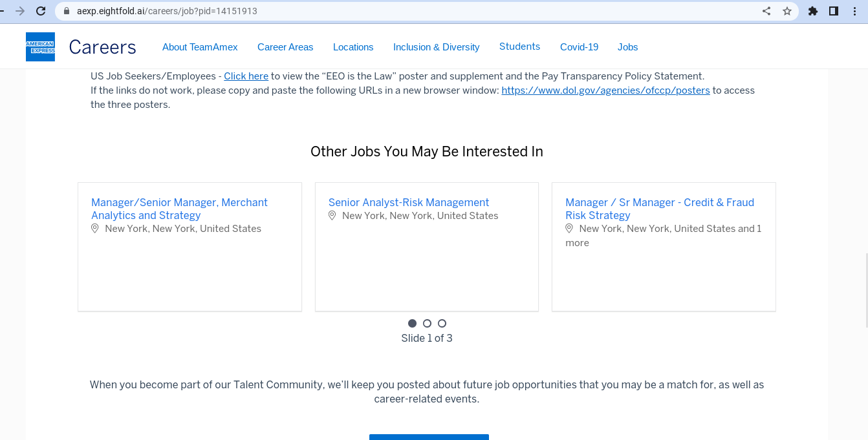Follow the "Click here" EEO poster link
The width and height of the screenshot is (868, 440).
(x=246, y=76)
